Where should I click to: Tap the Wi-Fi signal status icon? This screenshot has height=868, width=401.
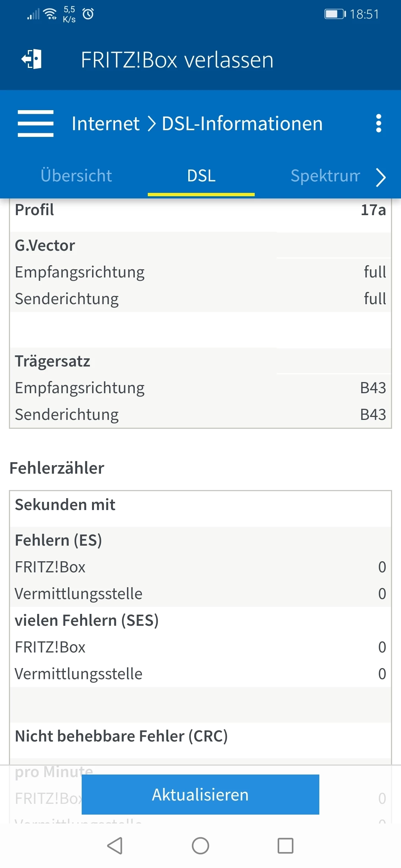point(50,14)
